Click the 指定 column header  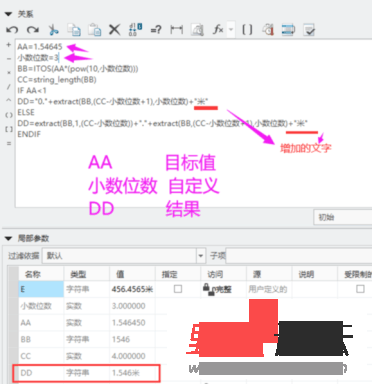click(178, 274)
